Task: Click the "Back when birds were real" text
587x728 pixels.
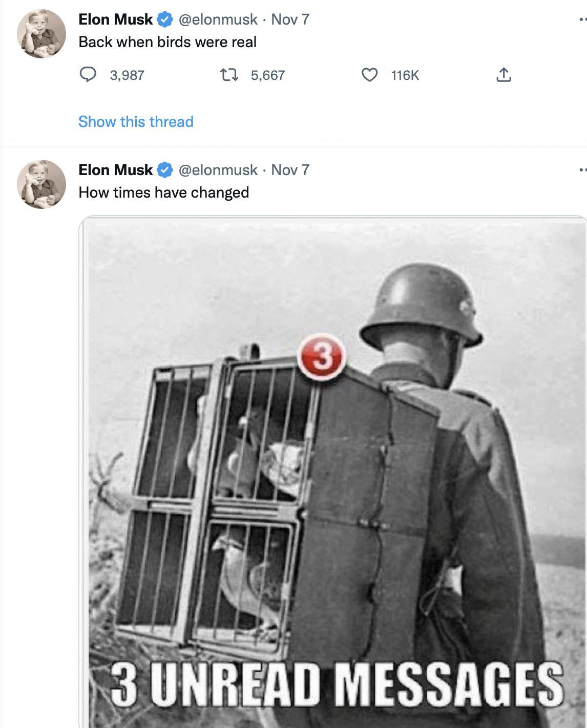Action: coord(167,42)
